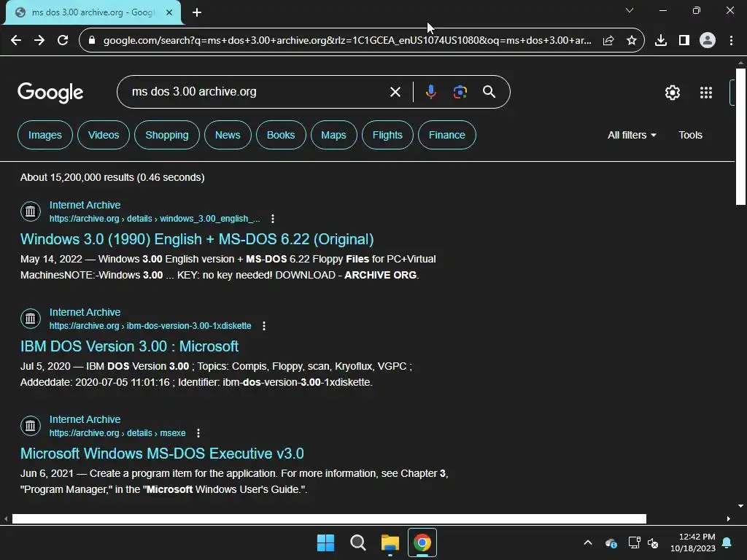Open Google quick settings gear
747x560 pixels.
click(x=672, y=93)
